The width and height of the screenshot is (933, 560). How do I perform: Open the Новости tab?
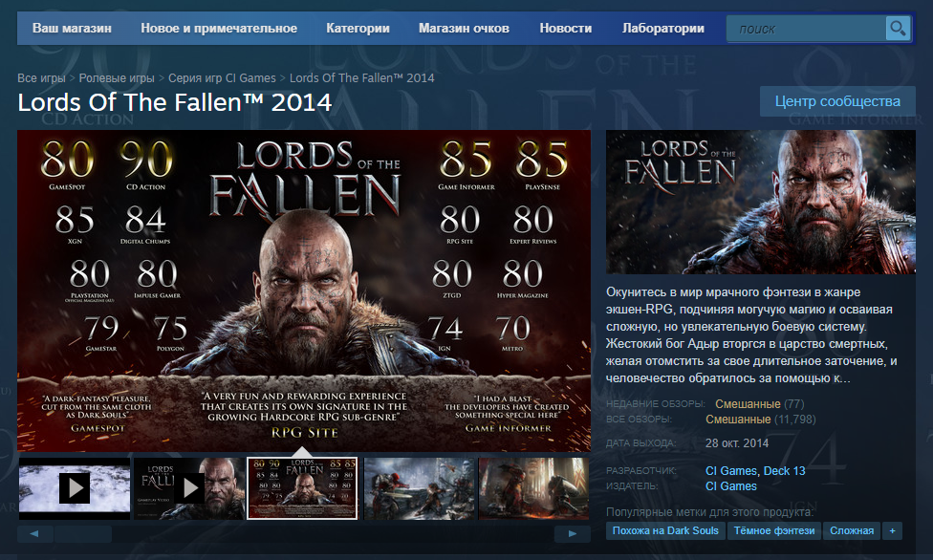tap(566, 29)
